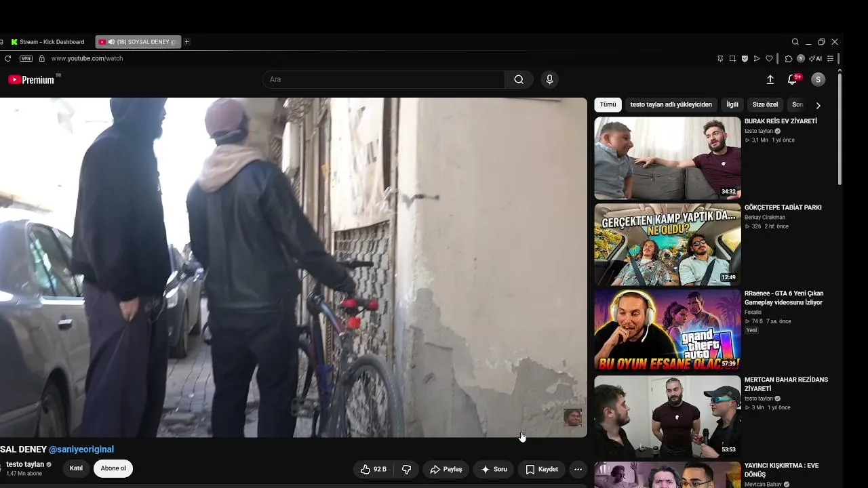Click the video player to pause

tap(293, 267)
